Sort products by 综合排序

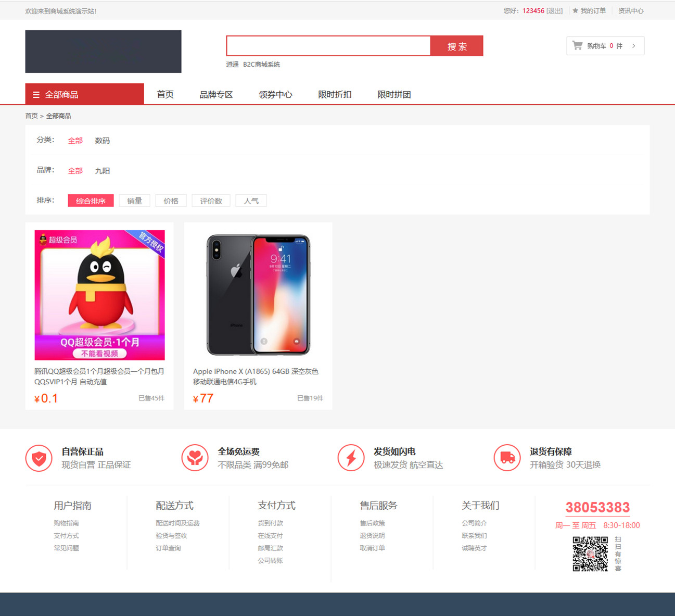click(x=91, y=201)
